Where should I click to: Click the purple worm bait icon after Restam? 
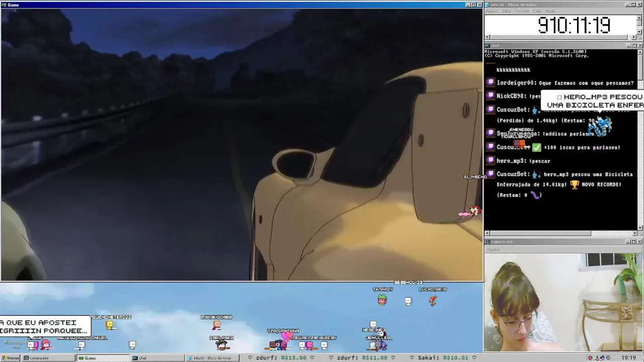536,195
